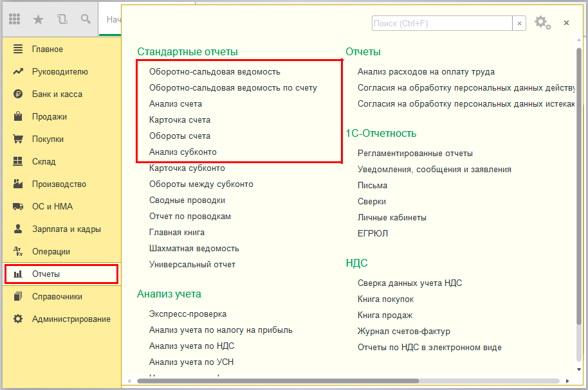Viewport: 588px width, 390px height.
Task: Open the Карточка счета report
Action: [179, 120]
